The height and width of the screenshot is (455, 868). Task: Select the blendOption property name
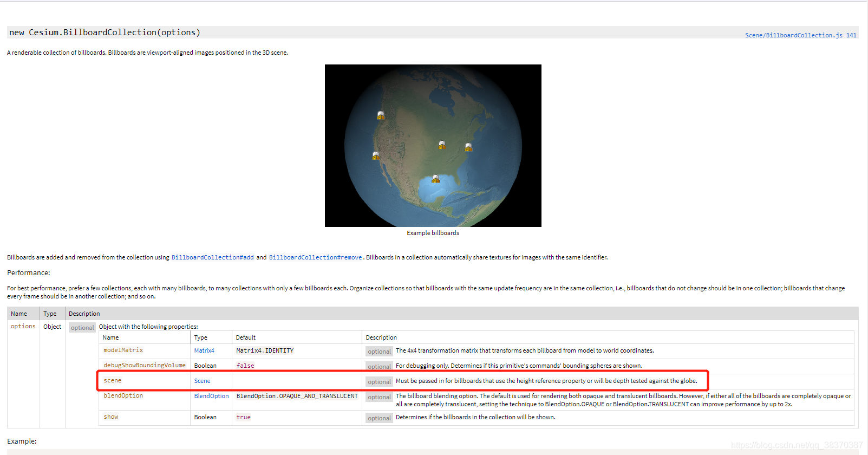pos(123,396)
